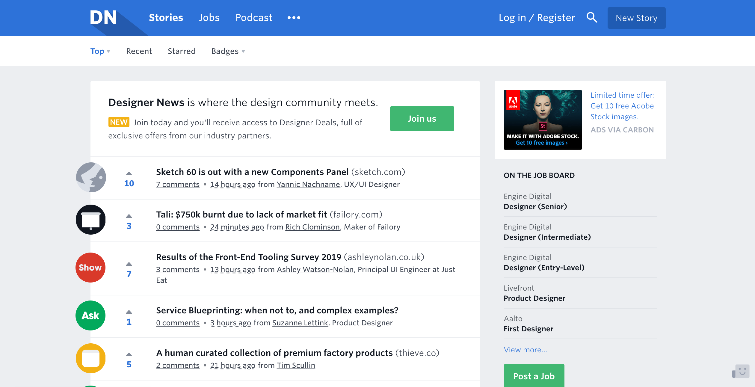This screenshot has width=755, height=387.
Task: Open Results of Front-End Tooling Survey 2019
Action: click(248, 257)
